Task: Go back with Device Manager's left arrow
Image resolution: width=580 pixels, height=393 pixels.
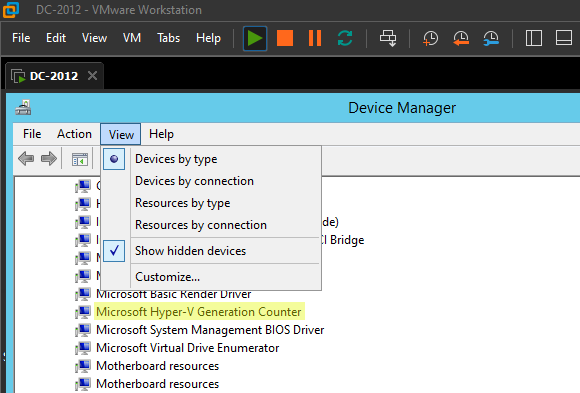Action: 26,159
